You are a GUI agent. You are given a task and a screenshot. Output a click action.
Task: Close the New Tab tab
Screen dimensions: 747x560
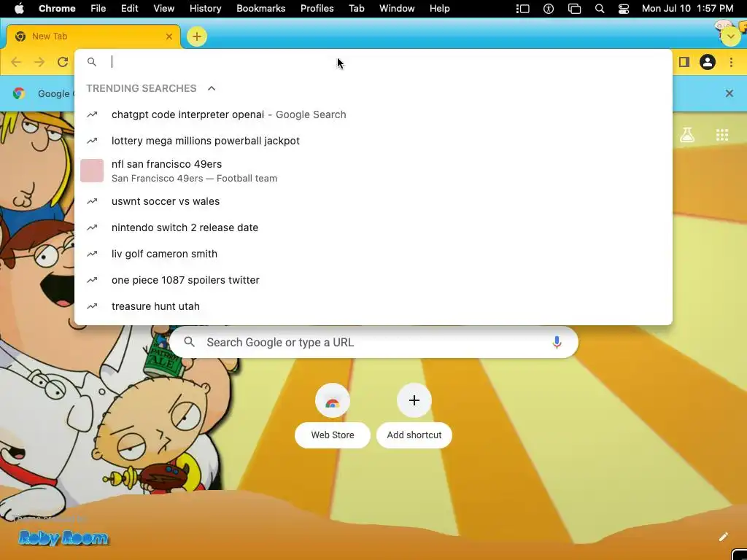tap(169, 36)
